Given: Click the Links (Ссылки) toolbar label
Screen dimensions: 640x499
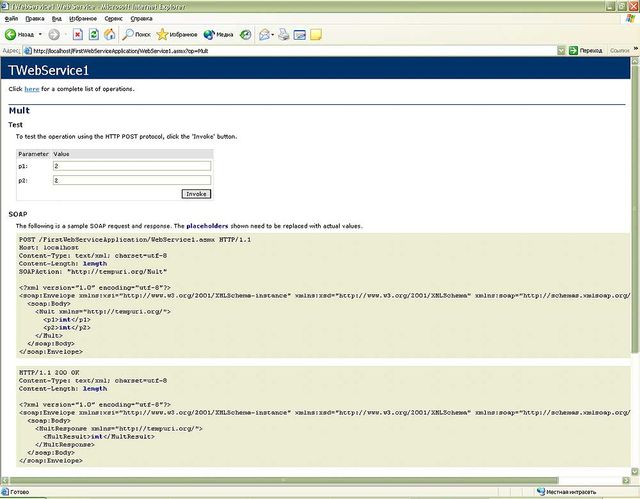Looking at the screenshot, I should pos(619,51).
